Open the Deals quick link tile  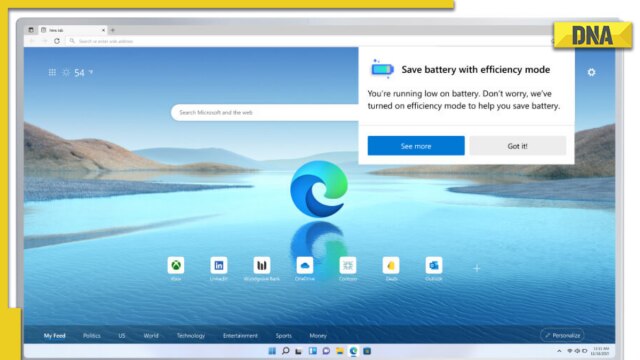coord(391,266)
